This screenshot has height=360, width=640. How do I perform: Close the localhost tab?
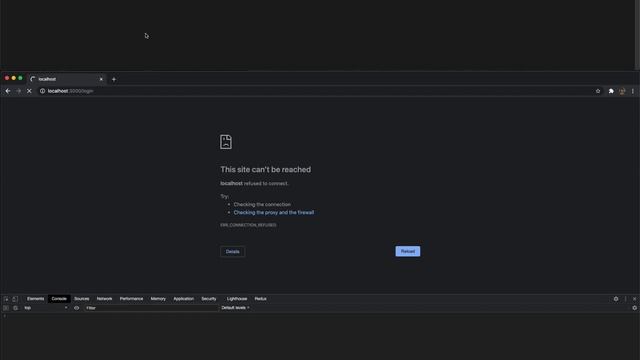click(101, 79)
